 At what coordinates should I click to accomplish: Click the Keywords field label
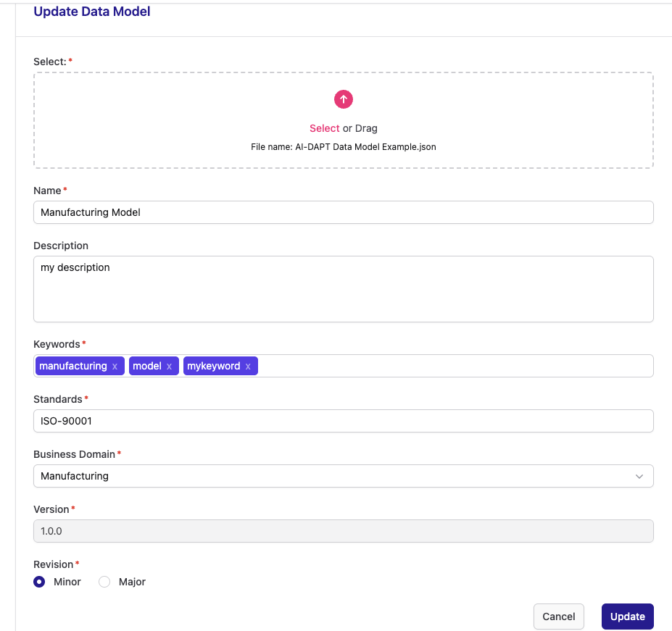tap(57, 344)
